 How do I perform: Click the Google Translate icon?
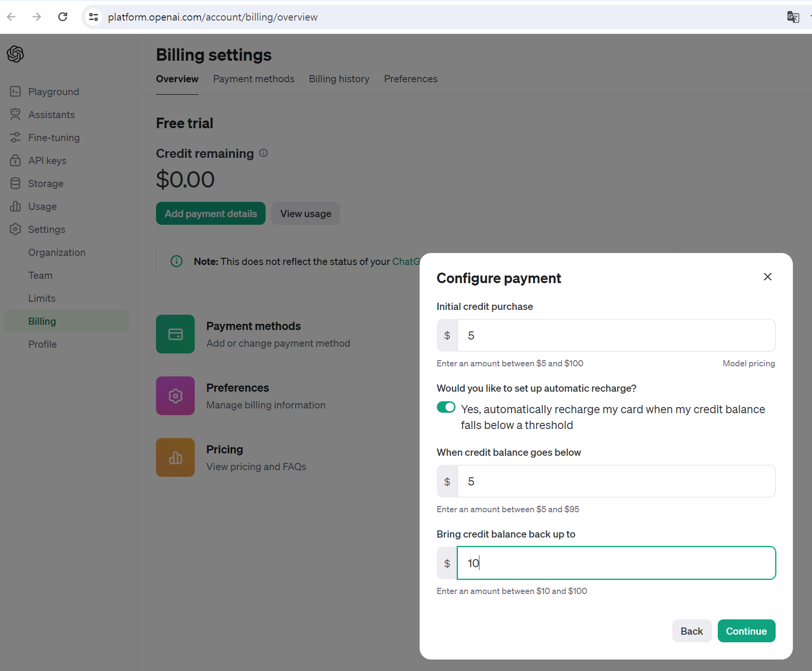pos(793,17)
